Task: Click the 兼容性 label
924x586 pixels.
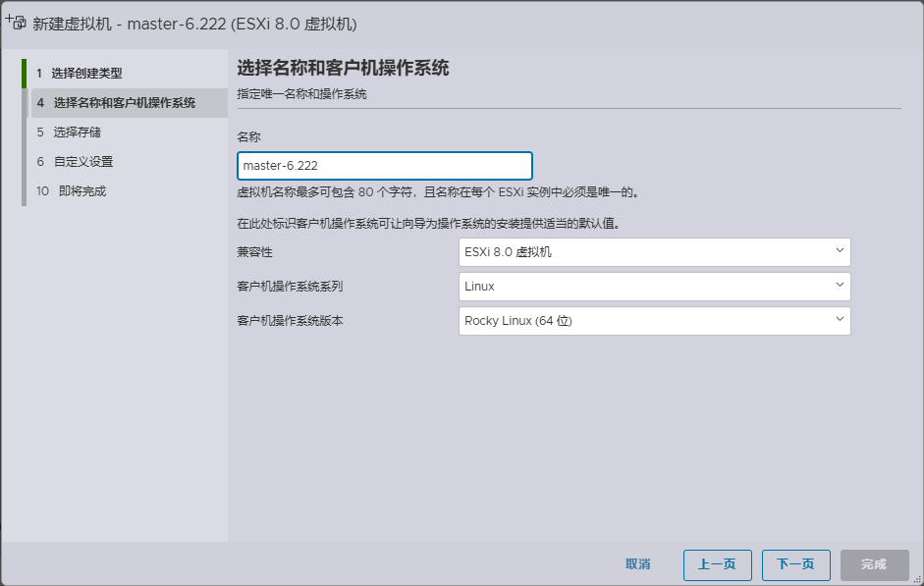Action: click(x=254, y=252)
